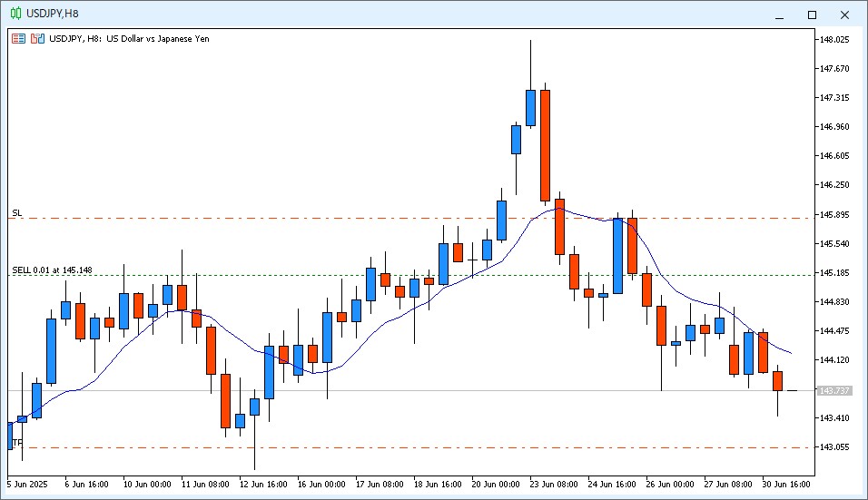Click the 23 Jun 08:00 time label
The width and height of the screenshot is (868, 500).
tap(554, 485)
